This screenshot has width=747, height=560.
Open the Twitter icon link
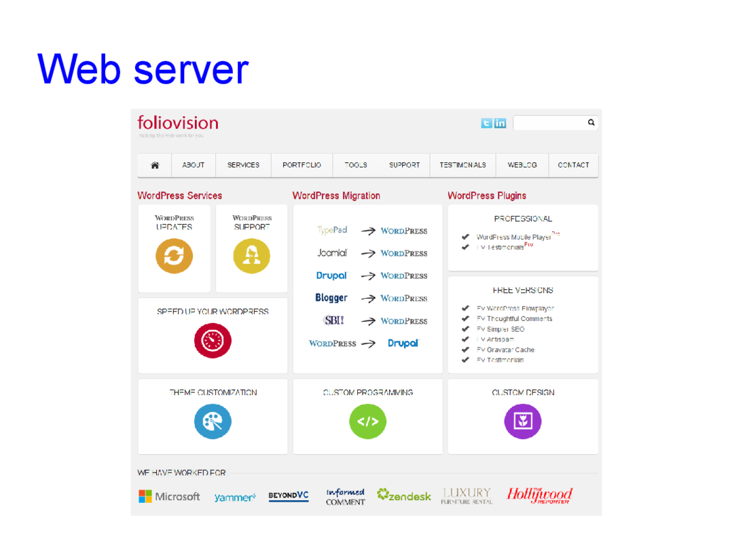(x=486, y=124)
